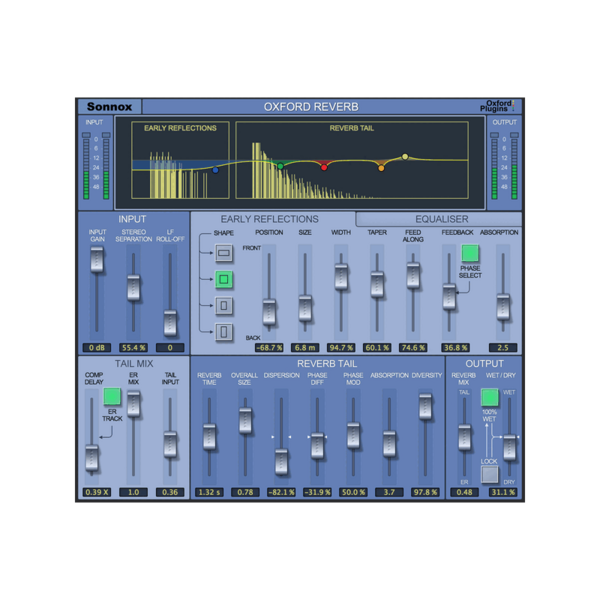Image resolution: width=600 pixels, height=600 pixels.
Task: Click the Reverb Time fader handle
Action: pos(209,437)
